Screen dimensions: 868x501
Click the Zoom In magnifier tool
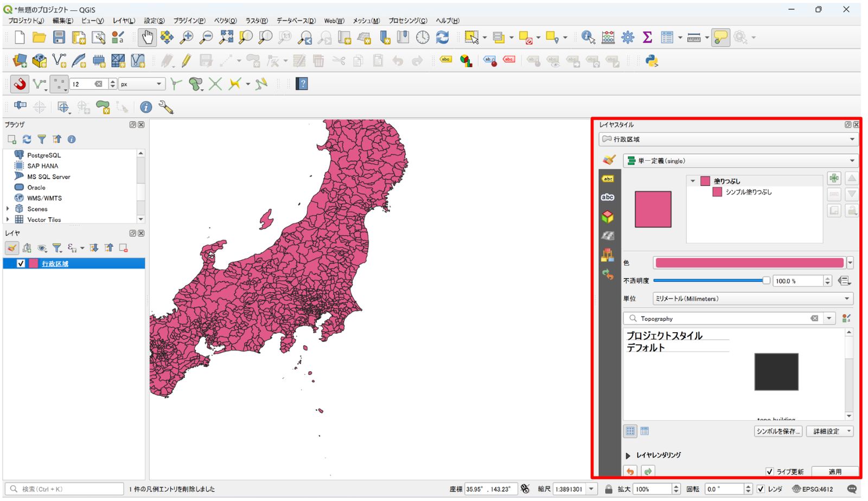tap(187, 37)
